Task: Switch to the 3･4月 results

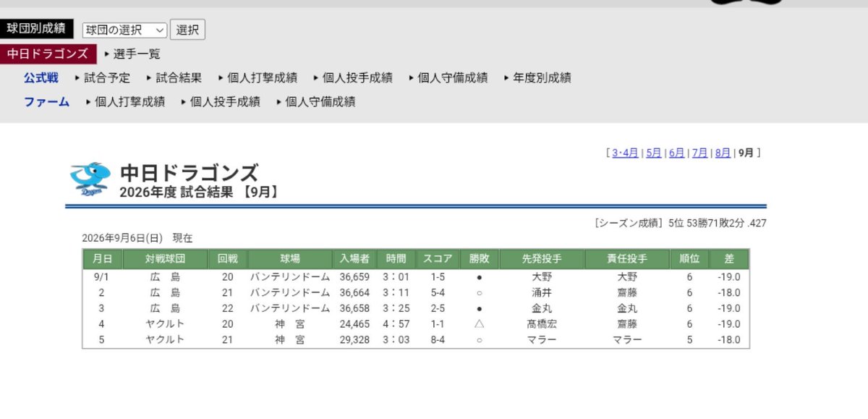Action: [x=625, y=153]
